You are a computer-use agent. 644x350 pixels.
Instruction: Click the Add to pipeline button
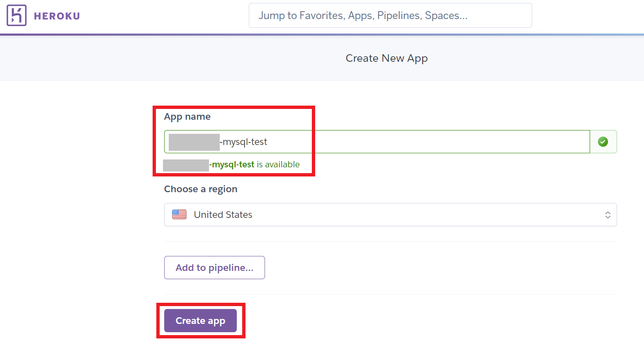pos(214,268)
